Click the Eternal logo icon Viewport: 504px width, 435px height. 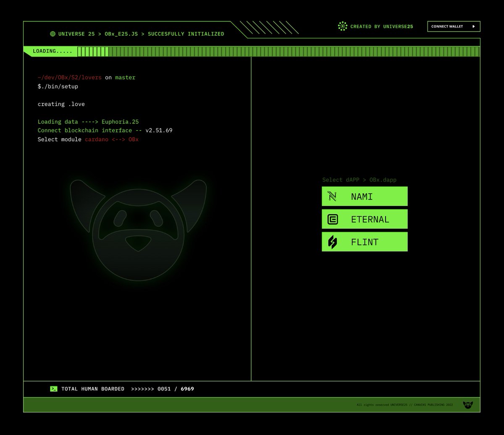point(333,219)
